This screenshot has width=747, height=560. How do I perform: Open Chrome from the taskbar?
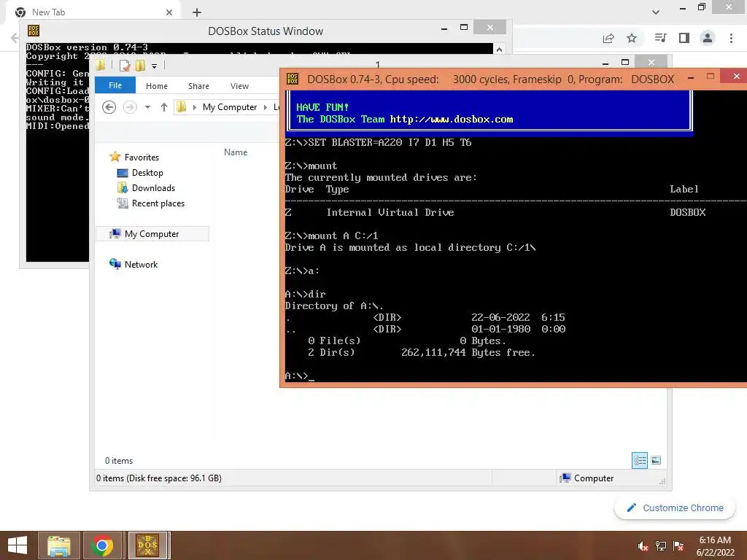coord(102,545)
